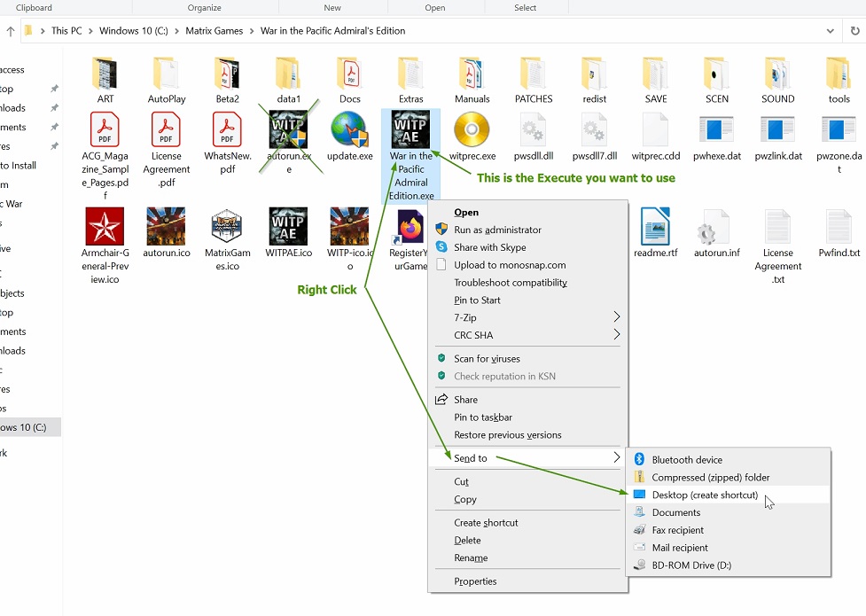Select witprec.exe disc icon
The image size is (866, 616).
(x=472, y=129)
